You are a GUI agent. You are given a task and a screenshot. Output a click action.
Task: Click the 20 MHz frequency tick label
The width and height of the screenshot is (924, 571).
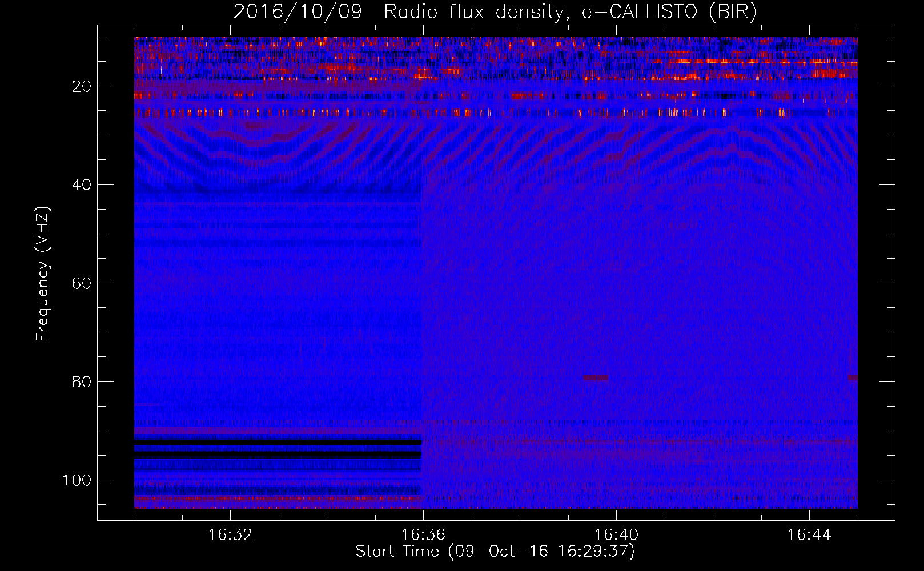82,86
